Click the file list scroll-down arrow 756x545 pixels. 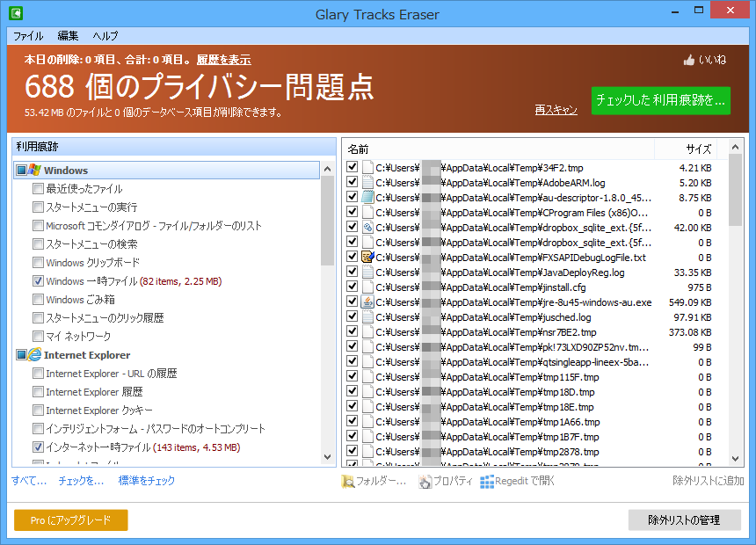click(x=735, y=459)
